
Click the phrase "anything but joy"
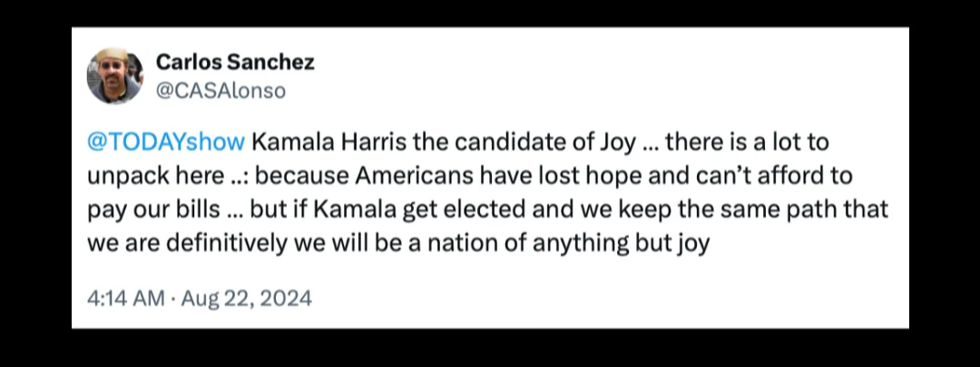[630, 243]
